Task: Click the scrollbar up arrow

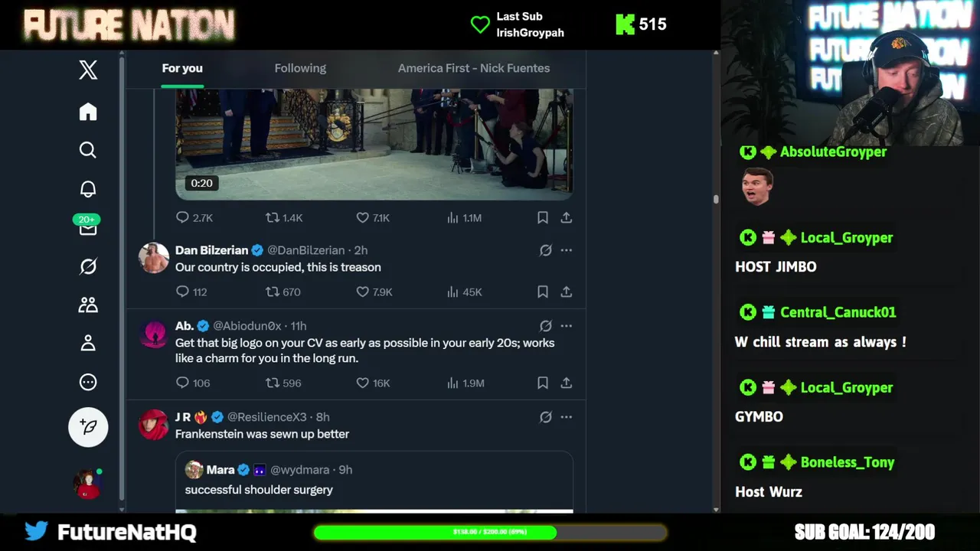Action: [x=716, y=54]
